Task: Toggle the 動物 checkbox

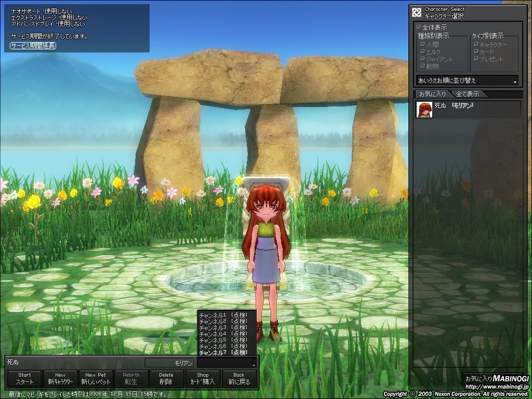Action: tap(422, 66)
